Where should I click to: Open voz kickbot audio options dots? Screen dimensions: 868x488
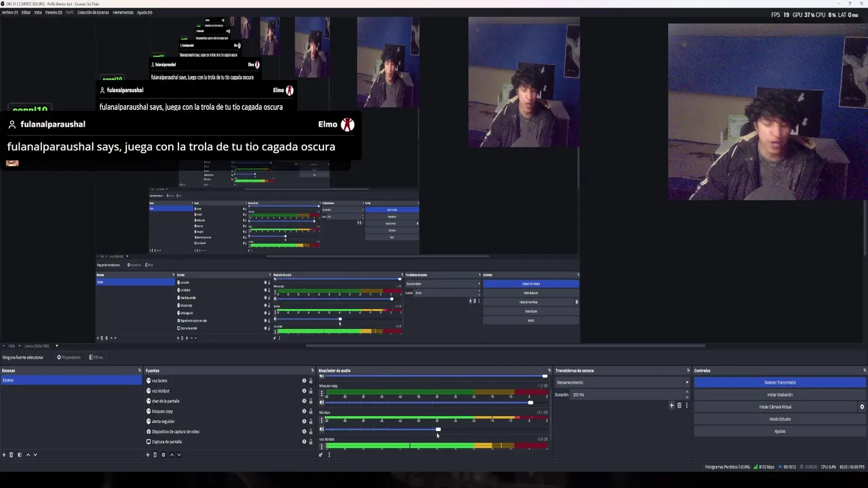pyautogui.click(x=321, y=447)
